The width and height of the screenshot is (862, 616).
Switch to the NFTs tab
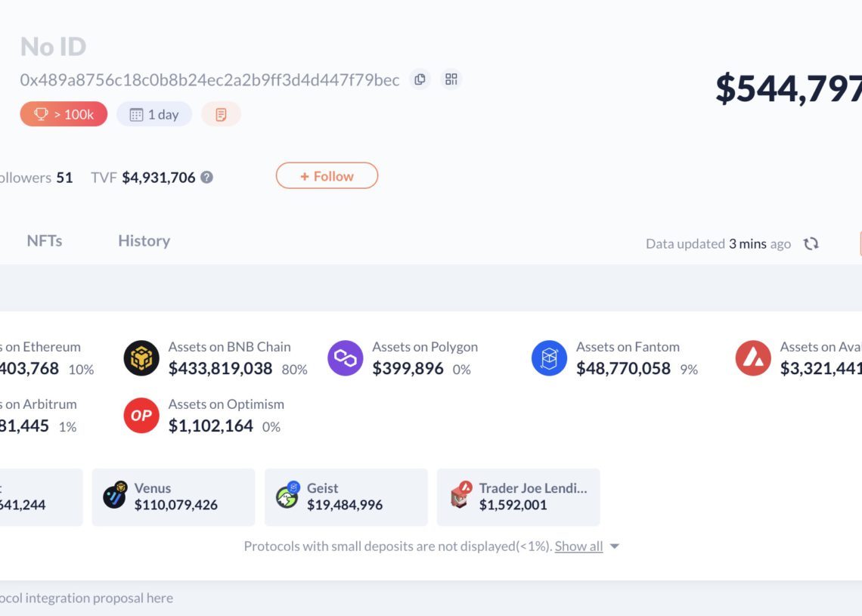coord(45,240)
